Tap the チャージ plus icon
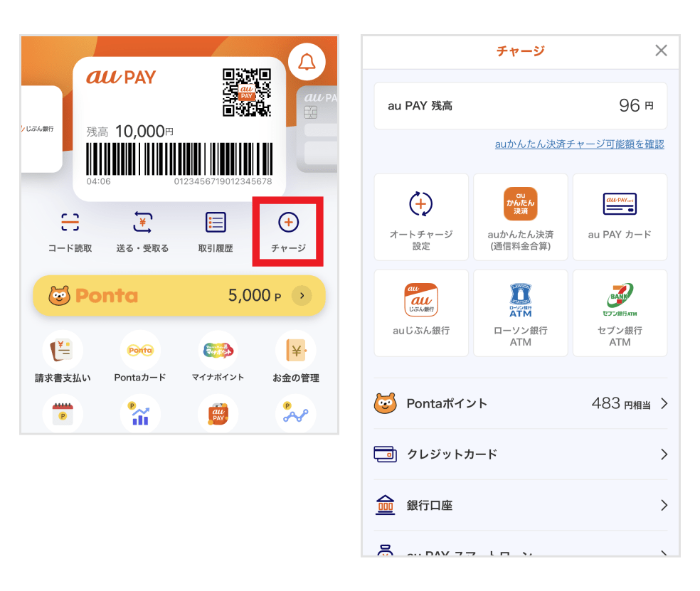Image resolution: width=700 pixels, height=591 pixels. coord(288,223)
